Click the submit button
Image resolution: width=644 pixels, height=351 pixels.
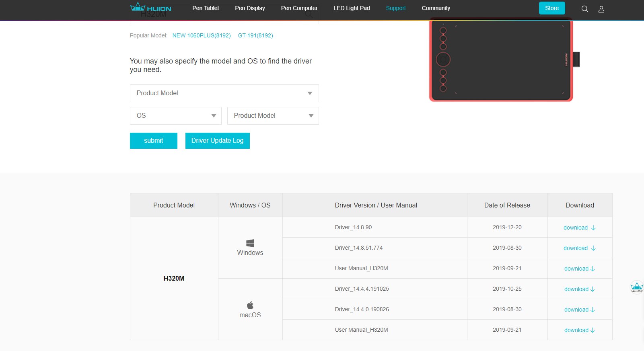(x=154, y=141)
